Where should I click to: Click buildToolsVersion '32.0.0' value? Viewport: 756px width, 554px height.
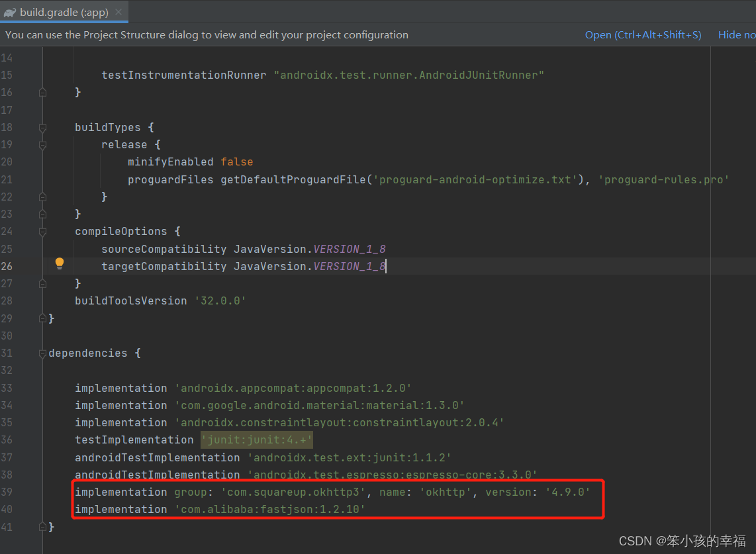point(220,301)
